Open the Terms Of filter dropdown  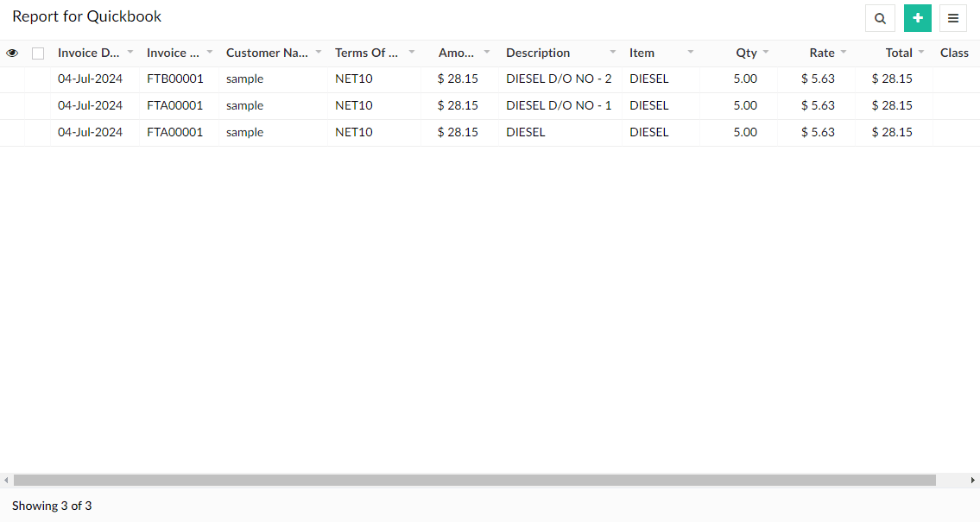point(412,53)
